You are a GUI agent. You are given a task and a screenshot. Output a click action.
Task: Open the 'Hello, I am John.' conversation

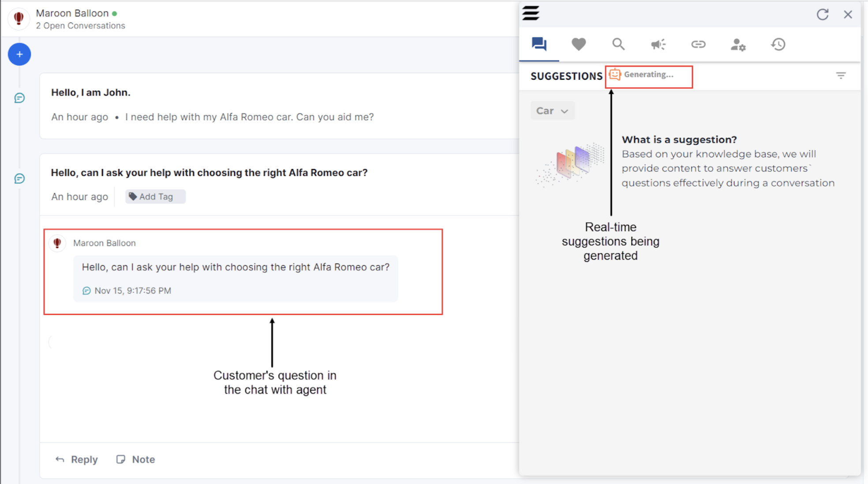pos(91,93)
